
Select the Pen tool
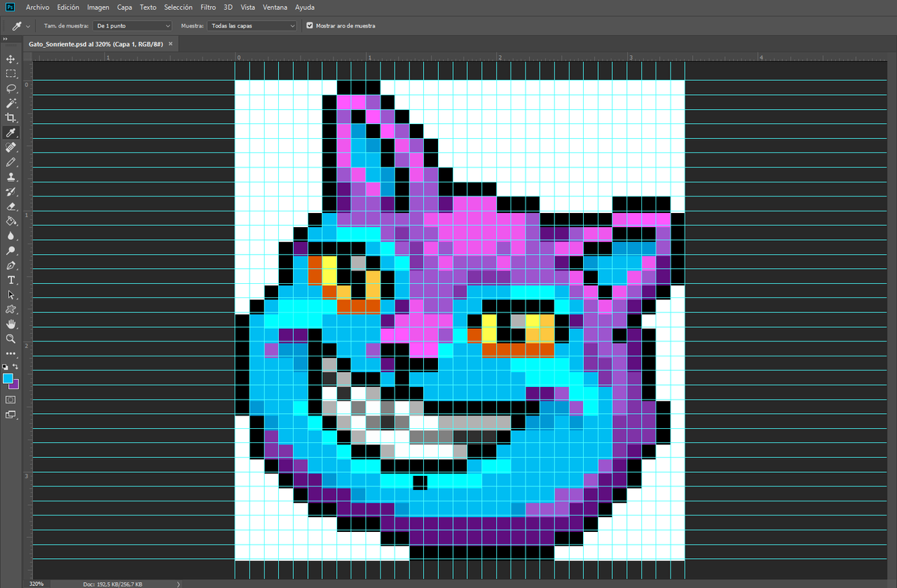11,265
